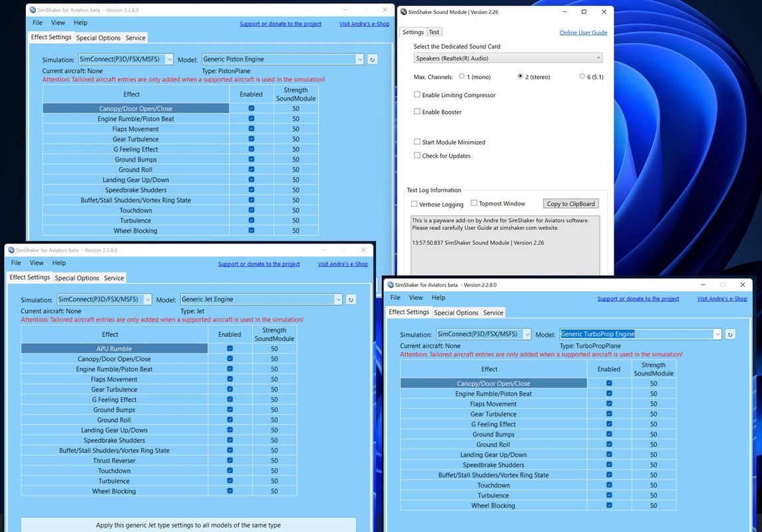Enable Limiting Compressor checkbox

(417, 94)
